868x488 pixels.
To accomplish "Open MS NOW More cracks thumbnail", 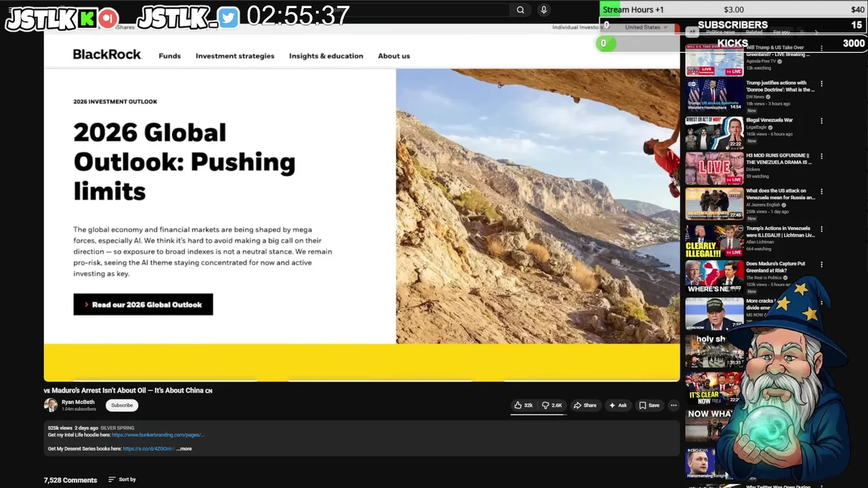I will tap(714, 312).
